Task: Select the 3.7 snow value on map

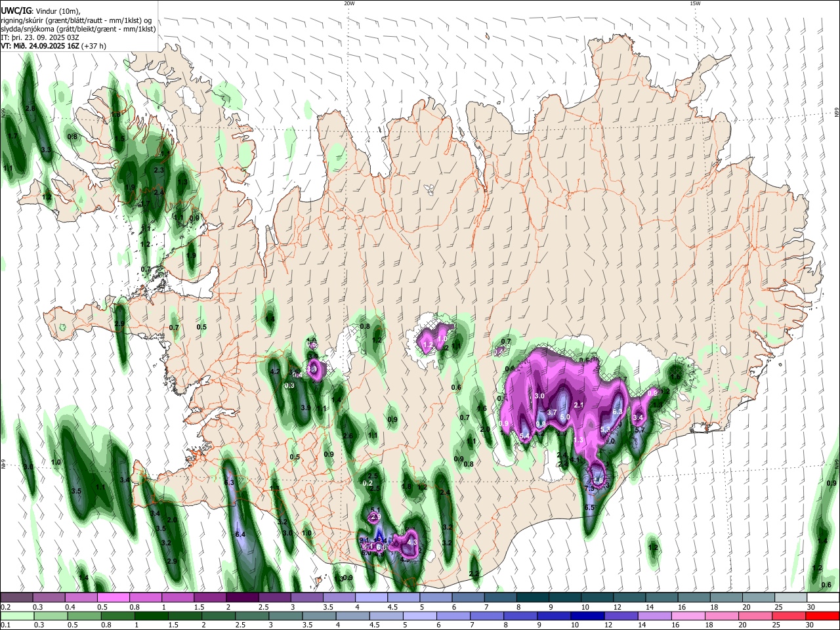Action: (x=552, y=412)
